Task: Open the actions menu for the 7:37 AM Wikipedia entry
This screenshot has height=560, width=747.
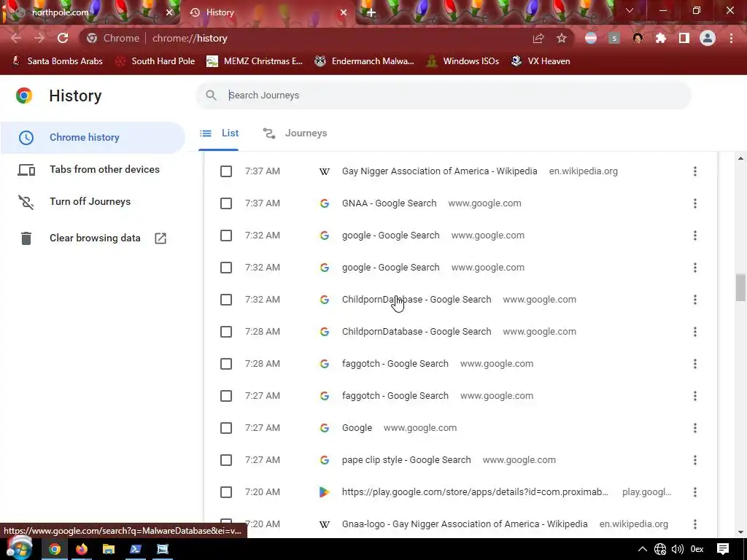Action: 695,171
